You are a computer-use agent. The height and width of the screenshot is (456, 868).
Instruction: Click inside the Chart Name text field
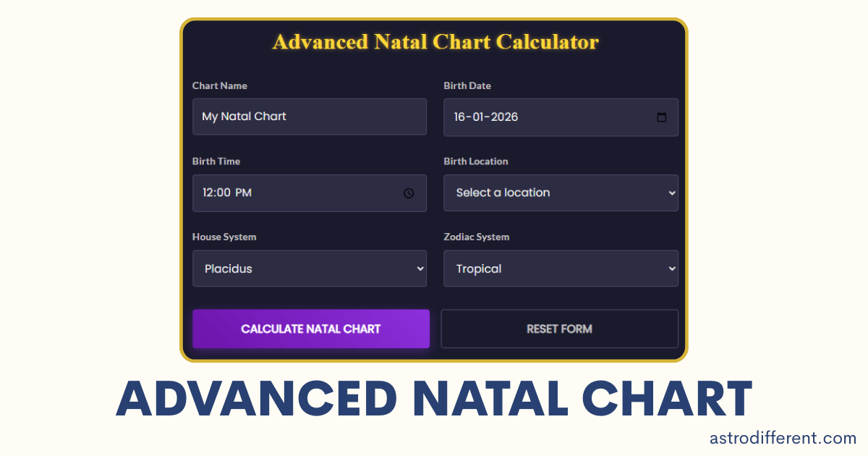pyautogui.click(x=310, y=117)
